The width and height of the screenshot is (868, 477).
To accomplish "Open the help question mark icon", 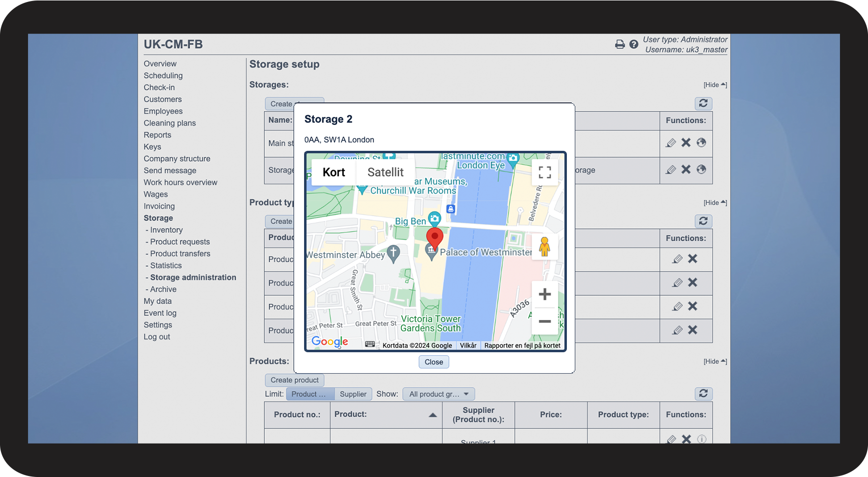I will [x=634, y=45].
